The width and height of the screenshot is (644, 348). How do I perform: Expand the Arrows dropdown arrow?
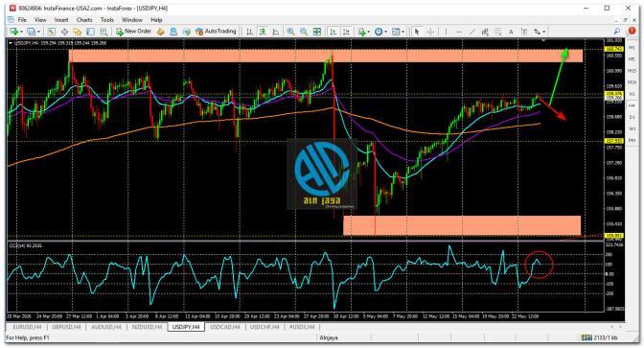click(544, 32)
